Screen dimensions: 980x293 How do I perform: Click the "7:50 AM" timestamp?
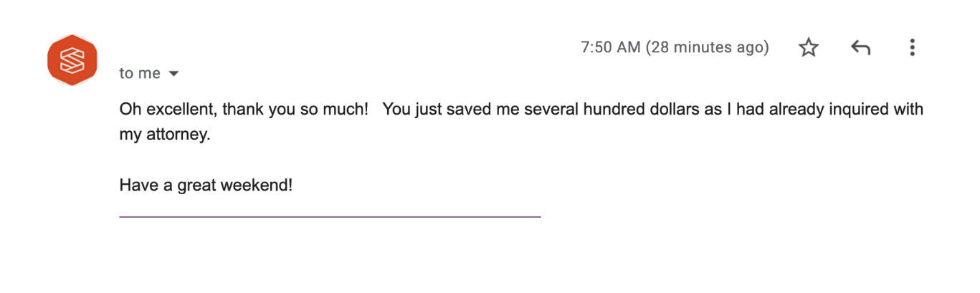coord(610,48)
